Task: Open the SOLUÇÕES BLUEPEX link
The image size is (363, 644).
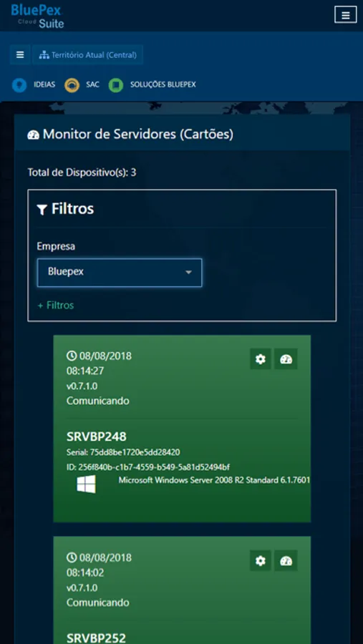Action: pyautogui.click(x=163, y=85)
